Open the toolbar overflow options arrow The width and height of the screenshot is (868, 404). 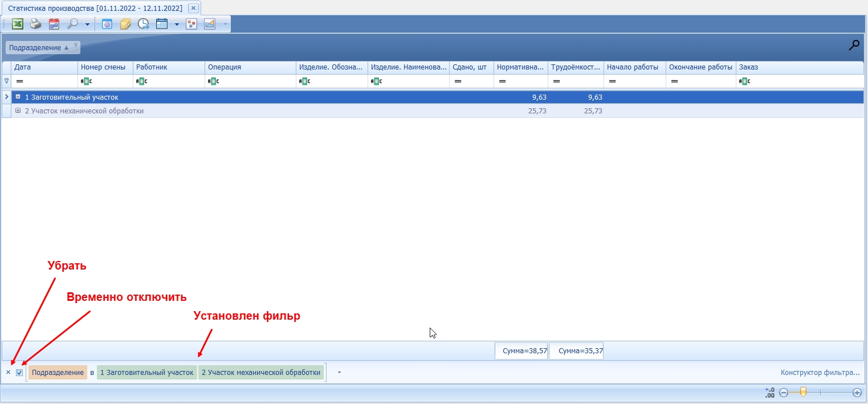tap(226, 25)
